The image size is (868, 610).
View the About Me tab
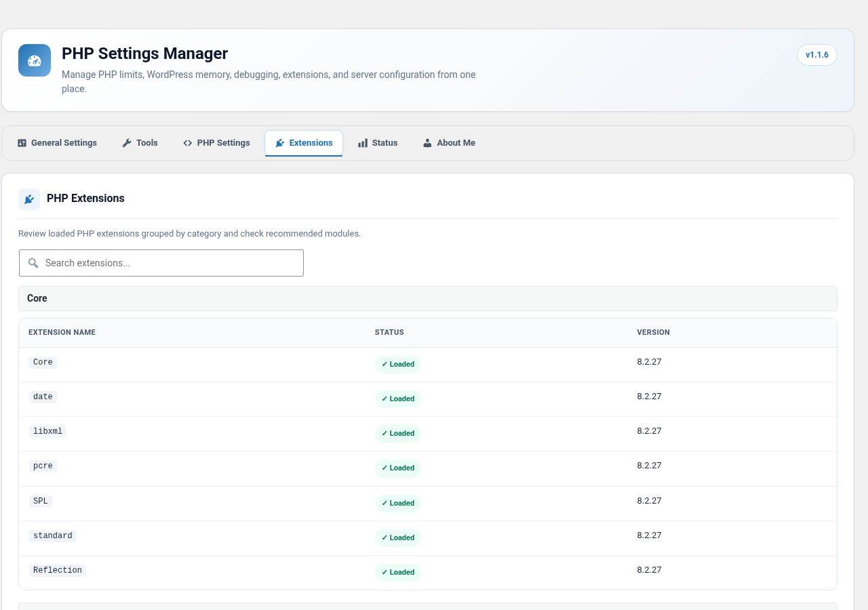click(x=449, y=143)
